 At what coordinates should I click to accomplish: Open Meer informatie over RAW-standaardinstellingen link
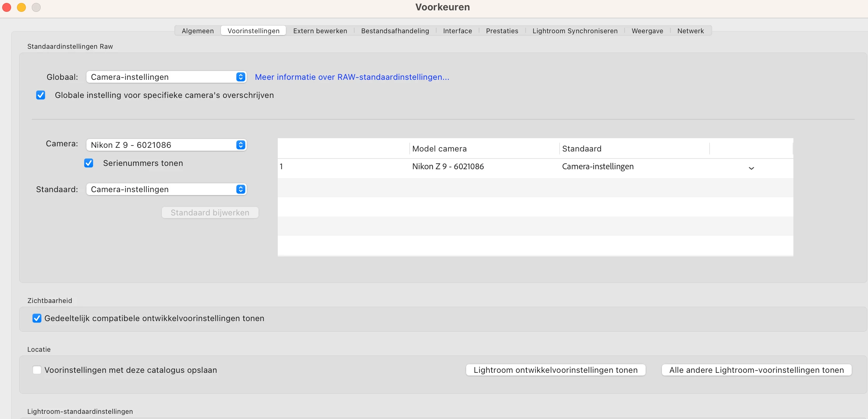352,77
